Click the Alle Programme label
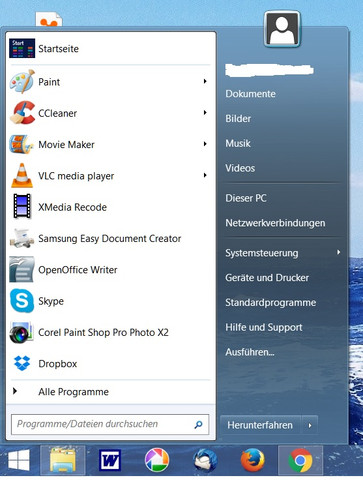363x480 pixels. click(x=73, y=392)
